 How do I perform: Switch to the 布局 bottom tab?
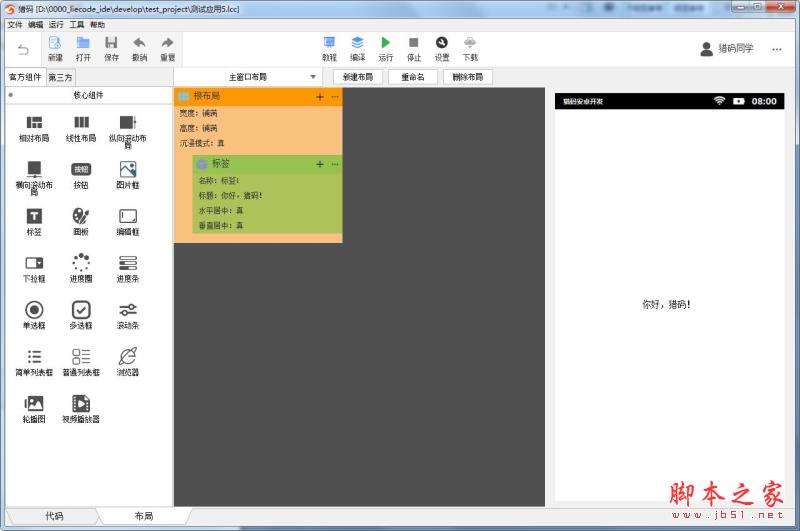tap(144, 516)
